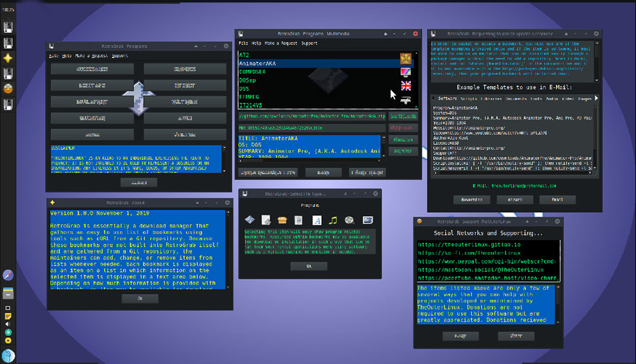Image resolution: width=636 pixels, height=364 pixels.
Task: Select AnimatorAKA in the Multimedia list
Action: click(319, 64)
